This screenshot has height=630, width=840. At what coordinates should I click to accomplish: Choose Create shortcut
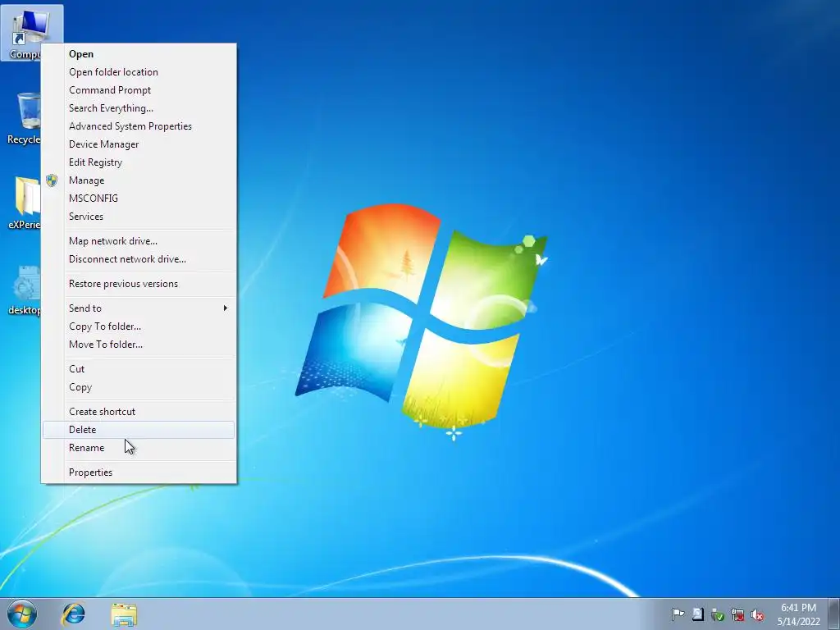point(139,412)
